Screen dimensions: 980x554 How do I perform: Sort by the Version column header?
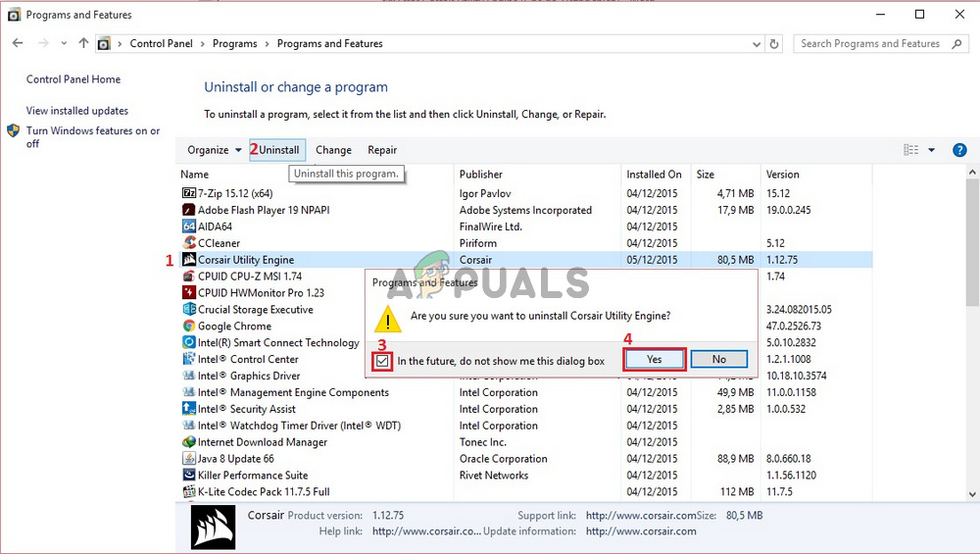tap(782, 175)
